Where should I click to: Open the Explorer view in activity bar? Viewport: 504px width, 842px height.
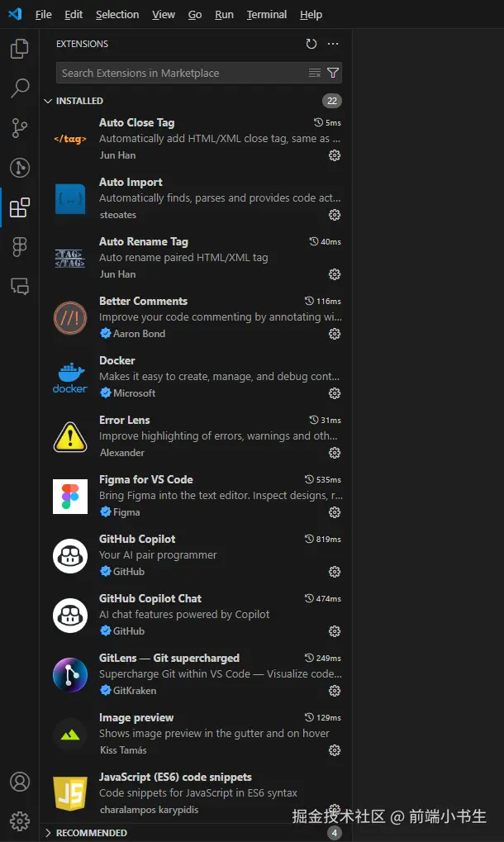point(20,49)
